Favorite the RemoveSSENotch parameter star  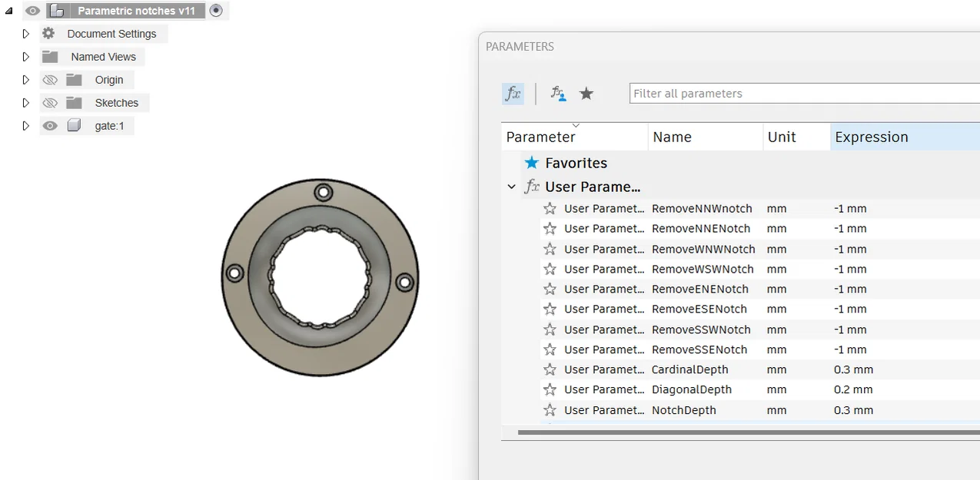click(x=550, y=349)
